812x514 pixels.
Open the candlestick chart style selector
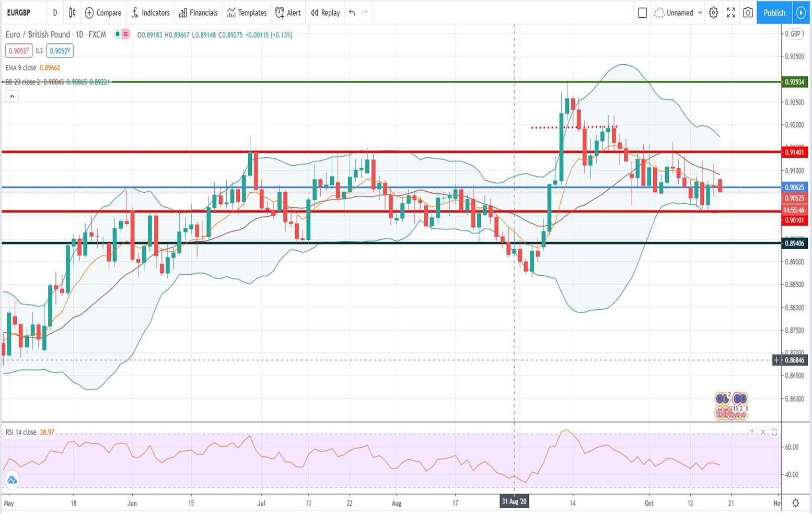pos(72,13)
